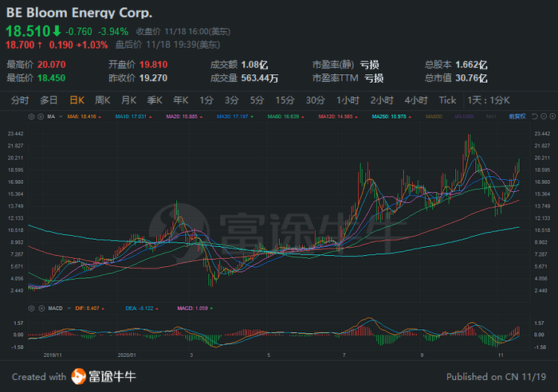558x392 pixels.
Task: Select the 年K yearly chart tab
Action: (x=181, y=100)
